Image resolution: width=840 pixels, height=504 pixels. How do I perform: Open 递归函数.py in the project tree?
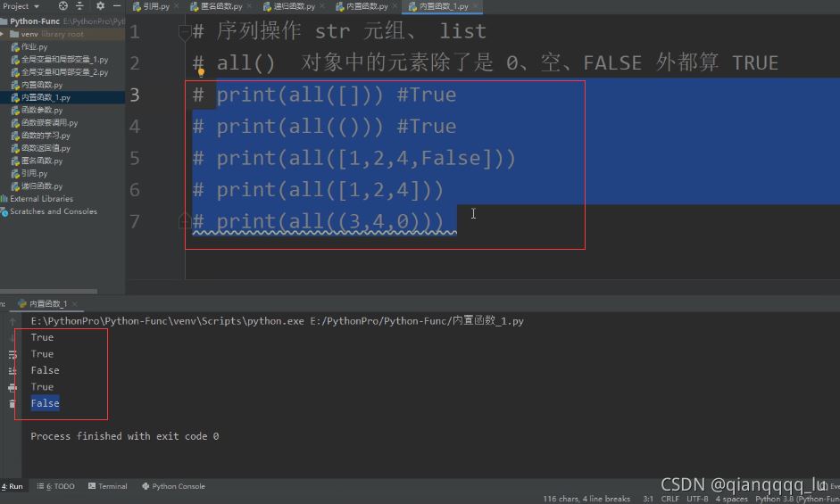42,186
